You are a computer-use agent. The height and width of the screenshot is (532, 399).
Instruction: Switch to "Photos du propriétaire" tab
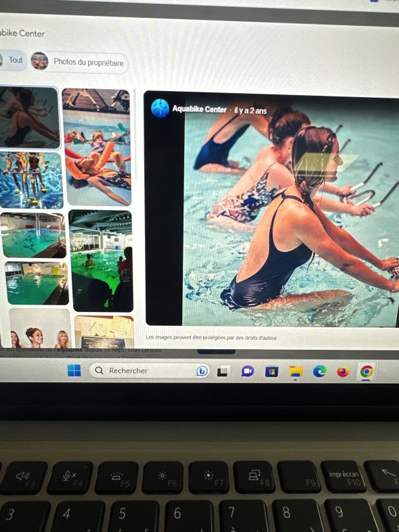pos(78,62)
